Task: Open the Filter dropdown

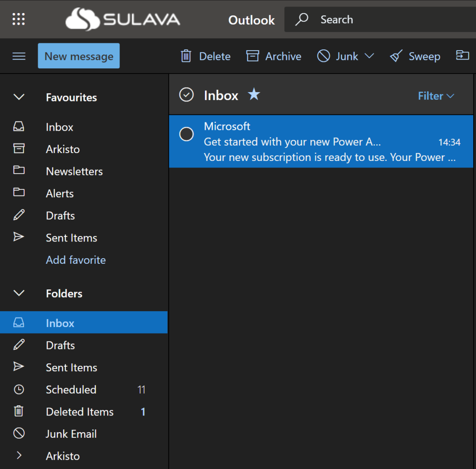Action: tap(436, 96)
